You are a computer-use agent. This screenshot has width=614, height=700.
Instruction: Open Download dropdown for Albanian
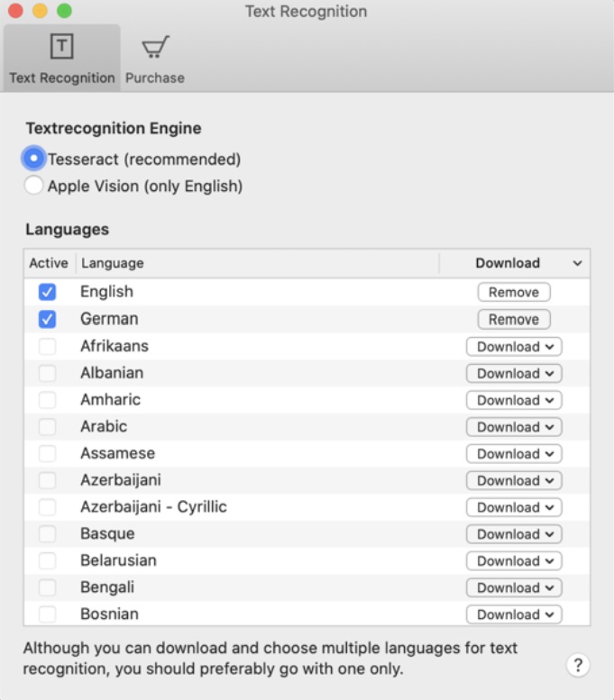coord(514,374)
